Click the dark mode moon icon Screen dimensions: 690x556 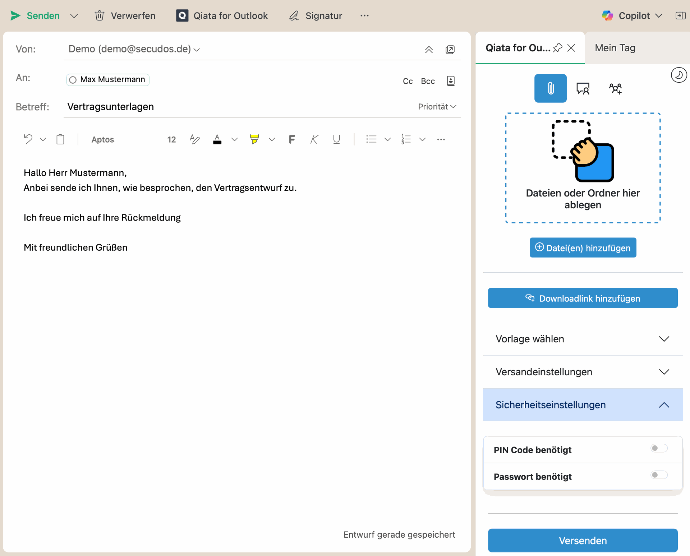(678, 74)
